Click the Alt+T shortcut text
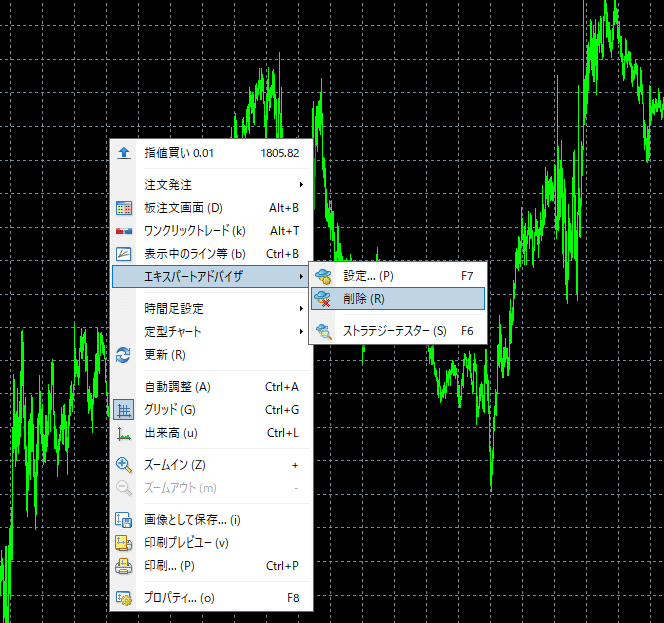 [284, 231]
